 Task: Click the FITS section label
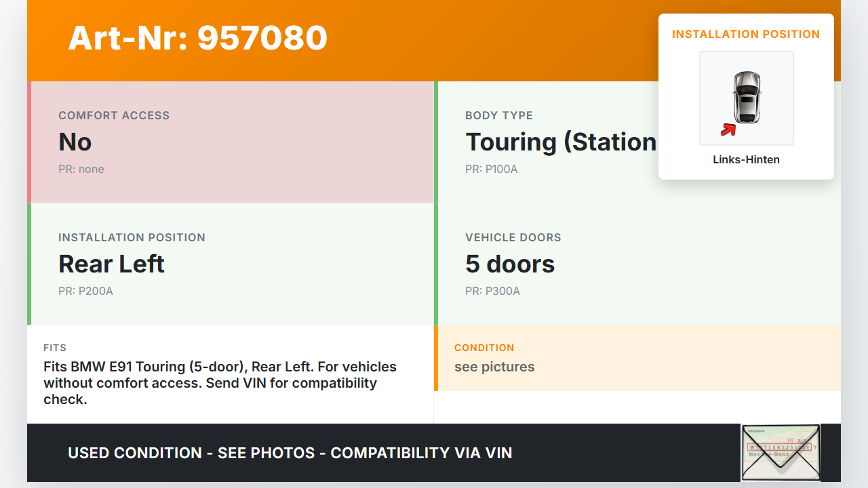pyautogui.click(x=55, y=348)
